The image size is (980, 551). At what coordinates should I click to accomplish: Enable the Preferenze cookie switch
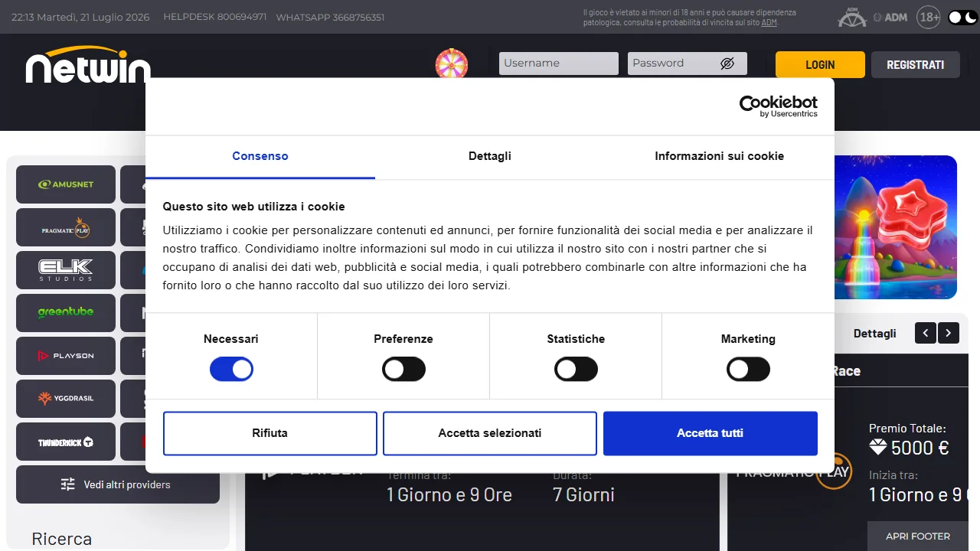[403, 370]
